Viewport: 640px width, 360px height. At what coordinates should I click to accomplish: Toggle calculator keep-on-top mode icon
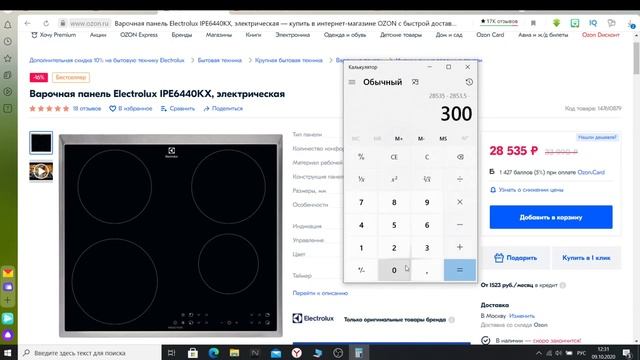tap(415, 82)
